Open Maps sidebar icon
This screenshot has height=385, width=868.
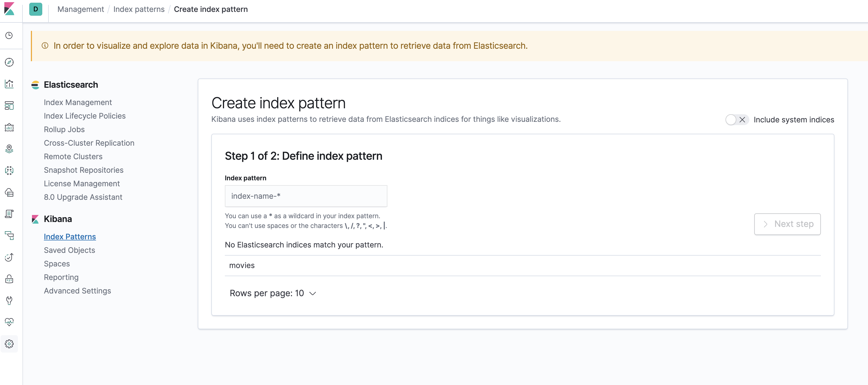pos(9,149)
